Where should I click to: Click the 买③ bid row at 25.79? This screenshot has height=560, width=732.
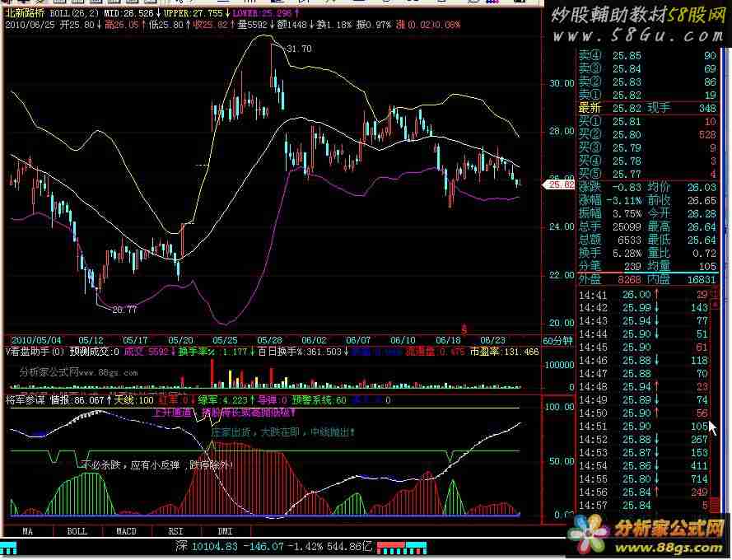[647, 147]
